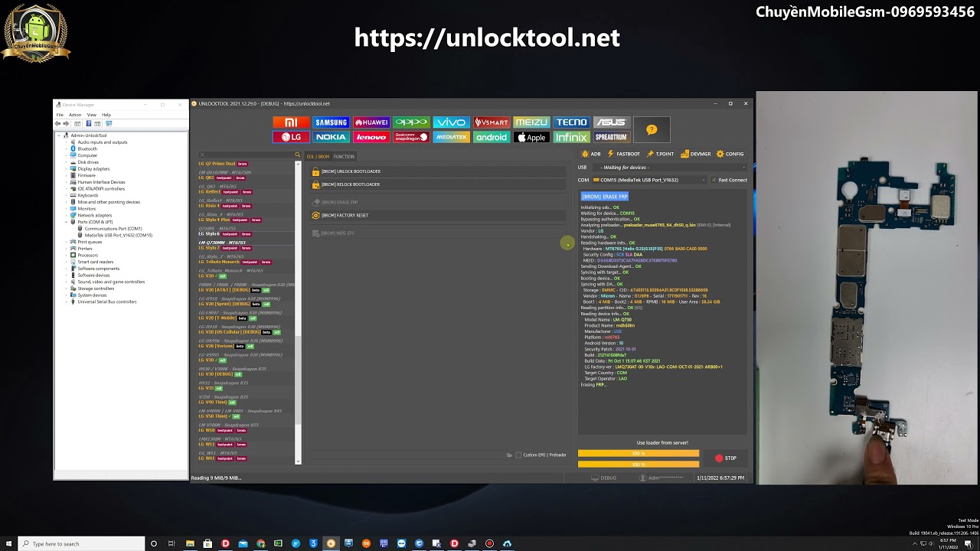Click the upper 100% progress bar
Viewport: 980px width, 551px height.
pos(639,453)
